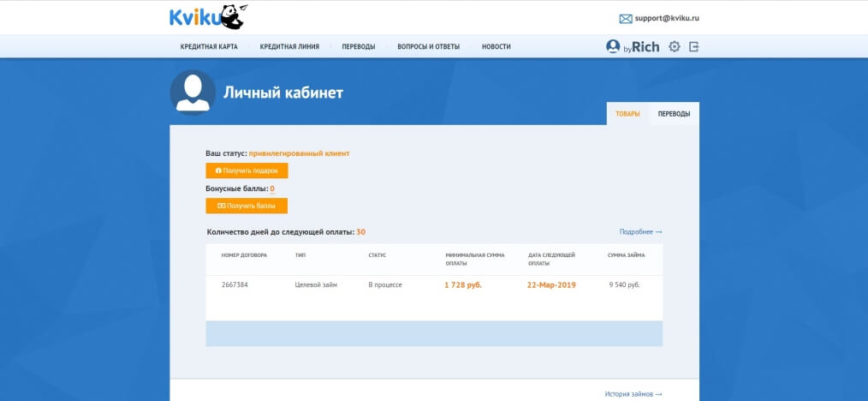Click the Сумма займа column header
Screen dimensions: 868x401
coord(626,255)
